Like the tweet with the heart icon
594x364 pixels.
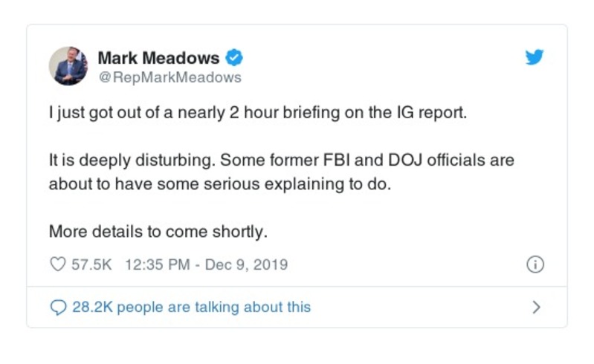57,264
